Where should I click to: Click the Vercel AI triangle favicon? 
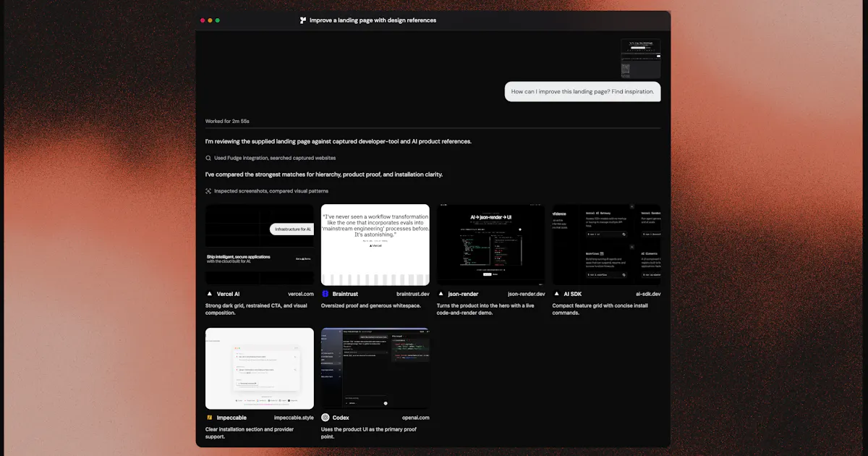pos(210,294)
